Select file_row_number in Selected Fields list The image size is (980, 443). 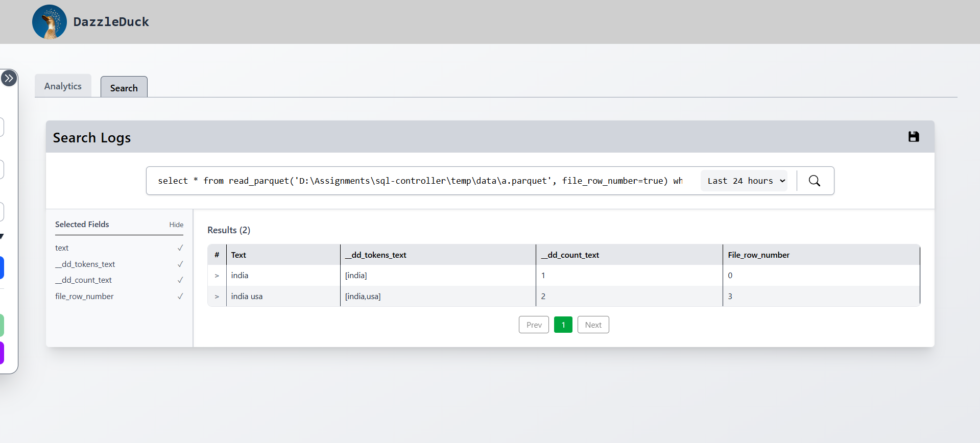[84, 297]
